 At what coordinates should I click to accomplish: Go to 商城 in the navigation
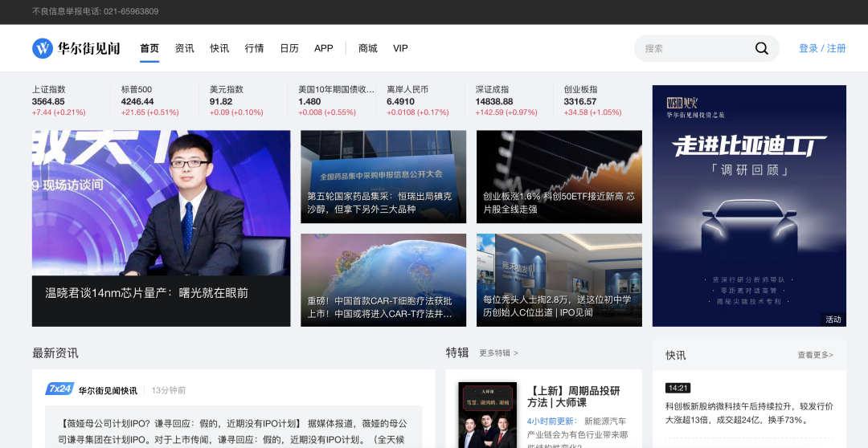pos(367,49)
